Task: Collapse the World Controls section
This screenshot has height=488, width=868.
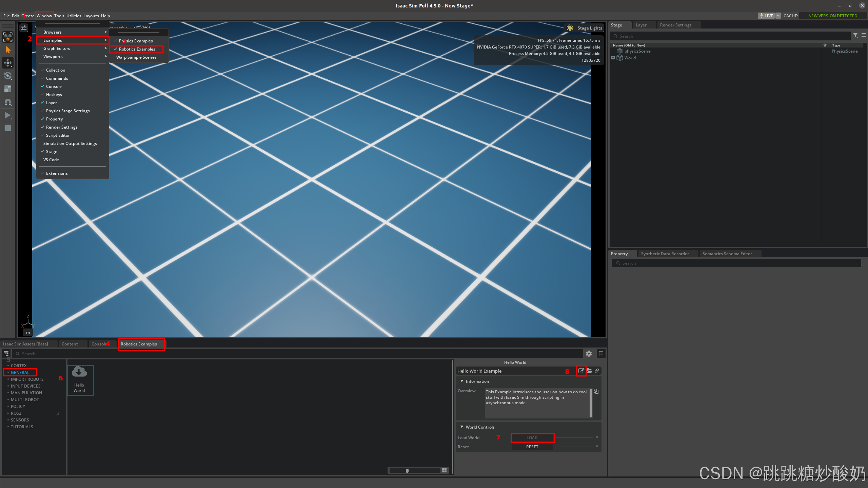Action: 462,427
